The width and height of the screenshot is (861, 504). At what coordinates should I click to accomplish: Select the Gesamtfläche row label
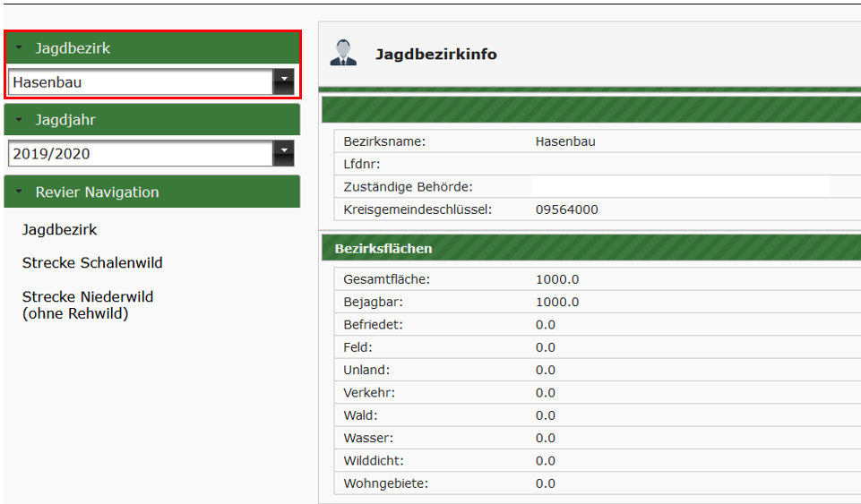(x=386, y=279)
